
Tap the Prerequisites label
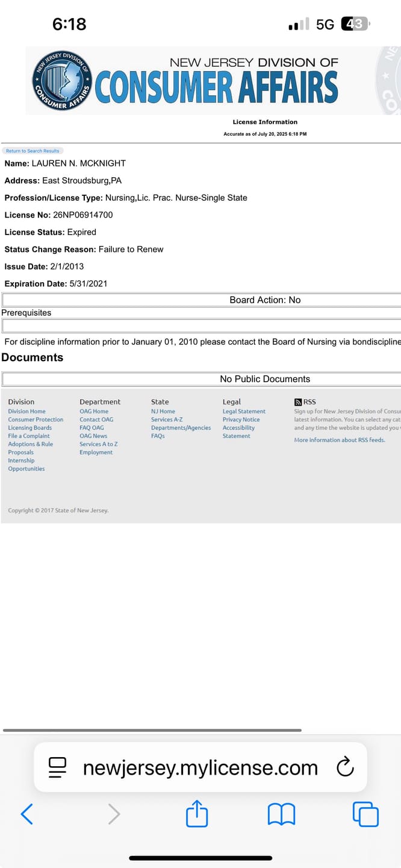pyautogui.click(x=26, y=313)
